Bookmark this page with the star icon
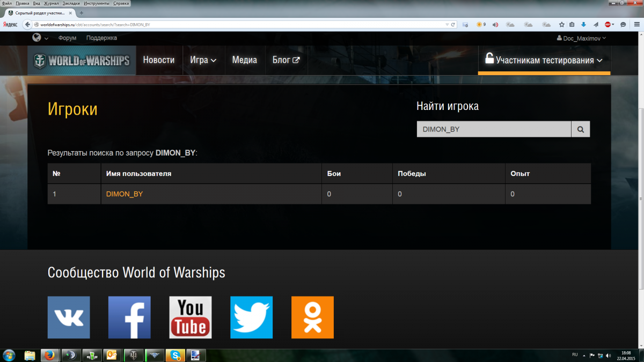644x362 pixels. click(x=562, y=25)
